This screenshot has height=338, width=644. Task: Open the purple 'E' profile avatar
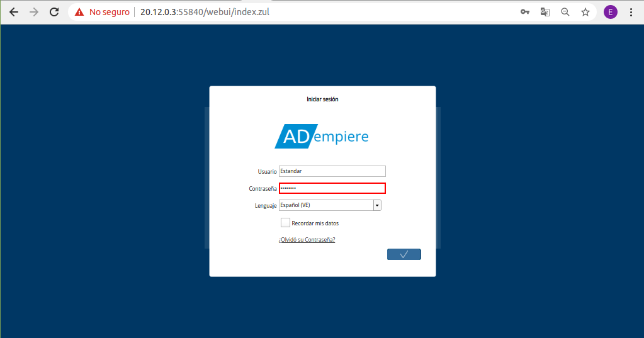click(611, 12)
